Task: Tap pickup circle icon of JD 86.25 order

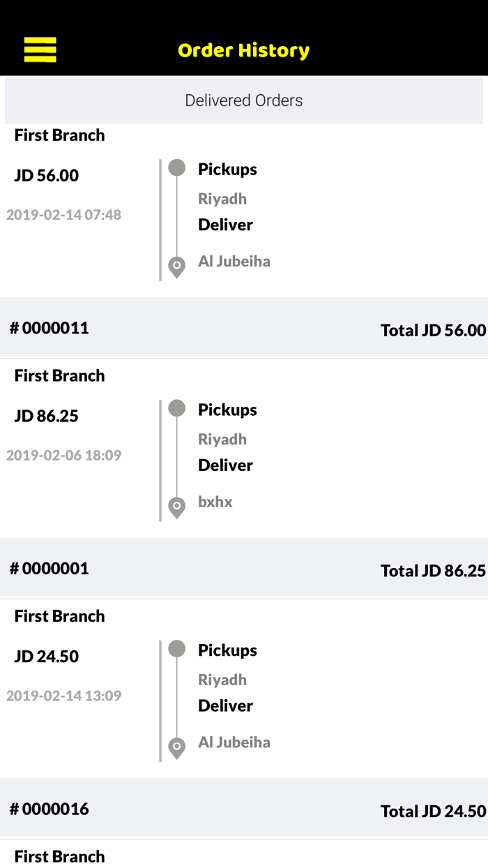Action: (x=177, y=408)
